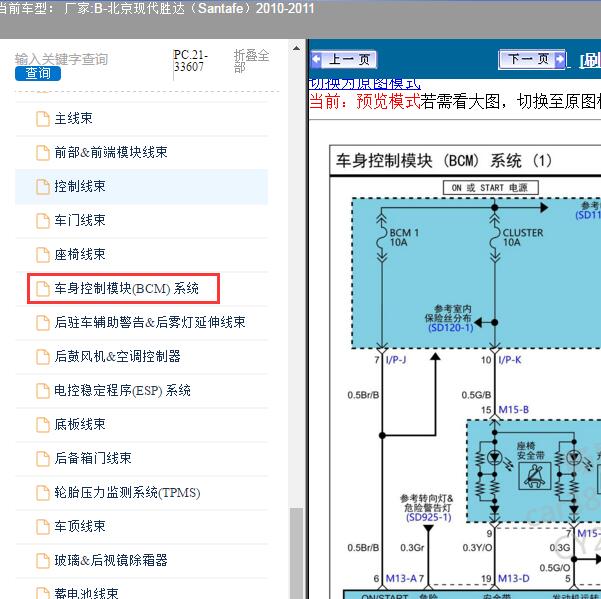Click the seat belt warning symbol
This screenshot has width=601, height=599.
pos(535,476)
